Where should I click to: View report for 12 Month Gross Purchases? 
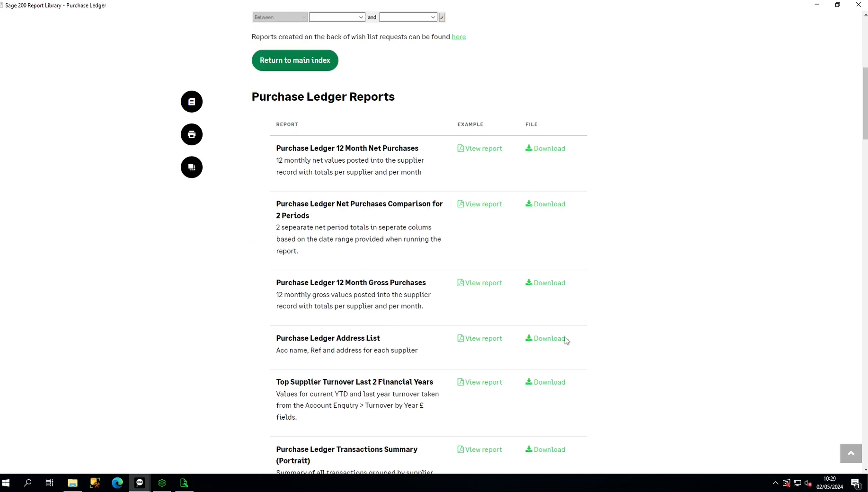pyautogui.click(x=479, y=283)
